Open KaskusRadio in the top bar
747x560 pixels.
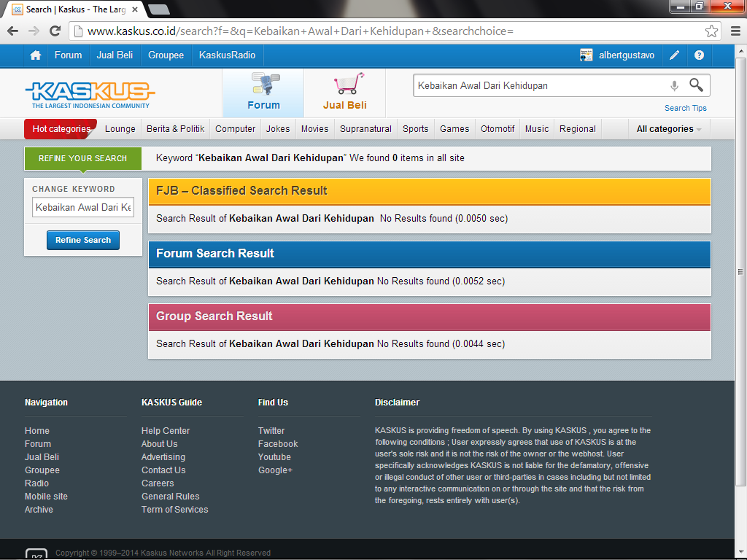(228, 55)
